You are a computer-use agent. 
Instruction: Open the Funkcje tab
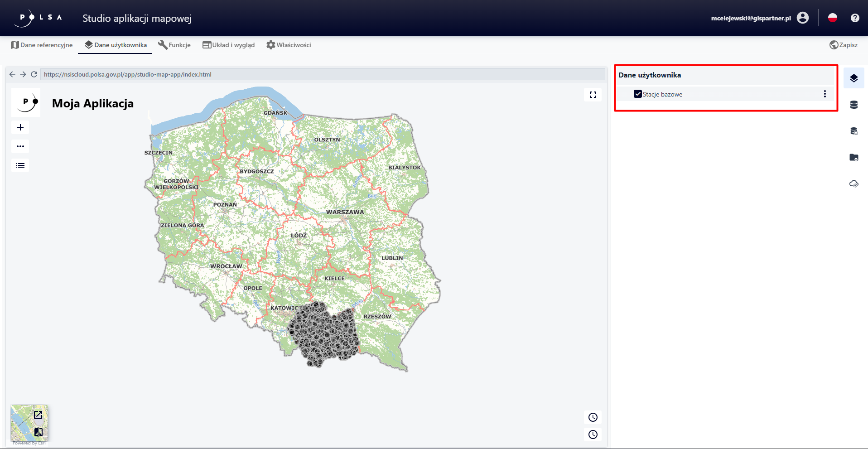[174, 45]
